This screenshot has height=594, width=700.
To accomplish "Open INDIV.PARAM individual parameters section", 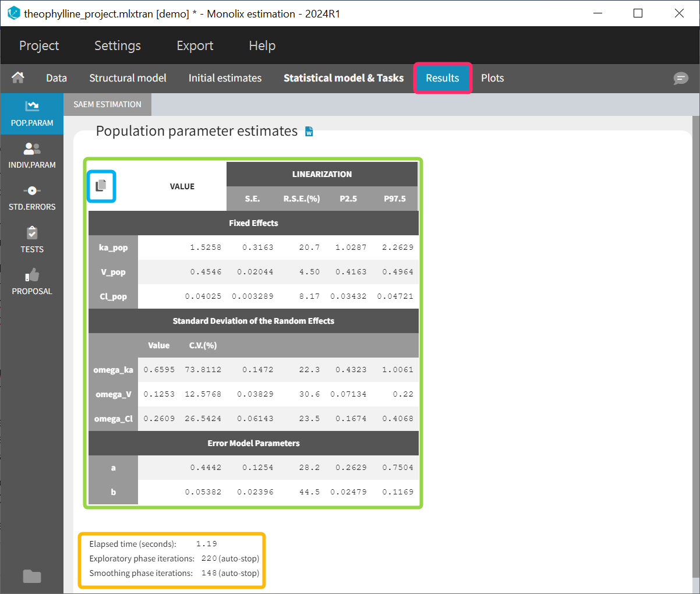I will pos(32,155).
